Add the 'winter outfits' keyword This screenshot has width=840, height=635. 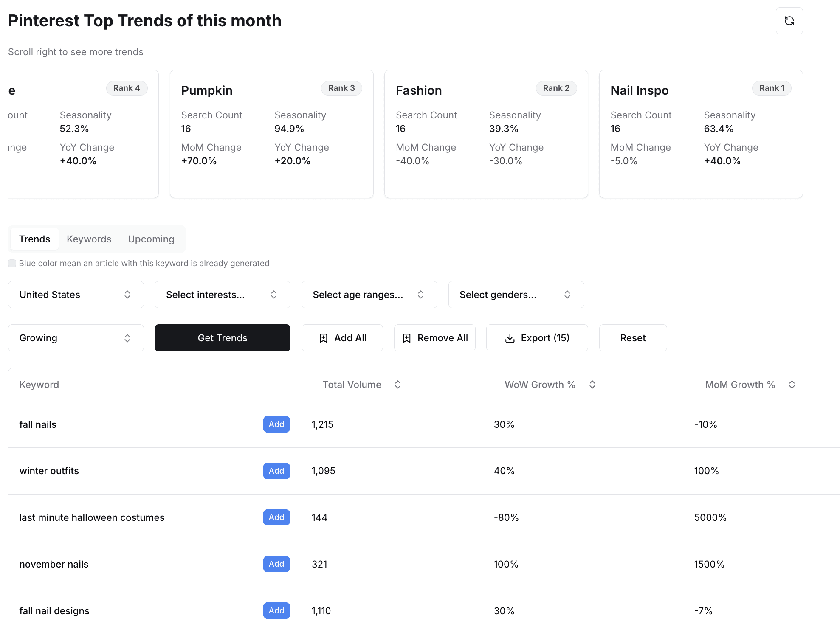coord(276,471)
